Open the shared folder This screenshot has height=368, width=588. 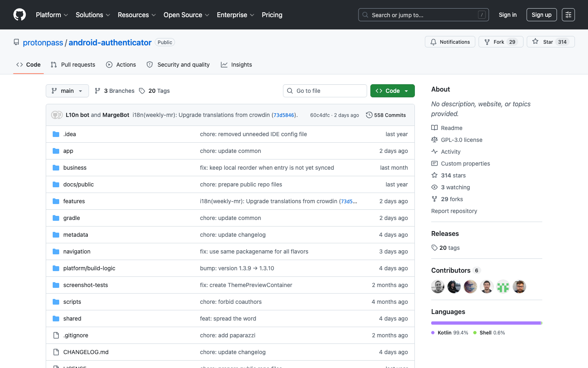point(72,319)
